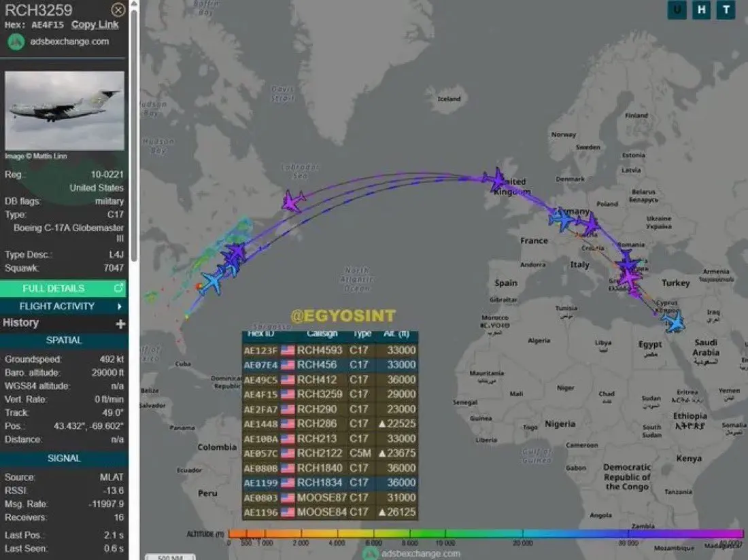Expand the History section with plus icon

click(x=120, y=323)
